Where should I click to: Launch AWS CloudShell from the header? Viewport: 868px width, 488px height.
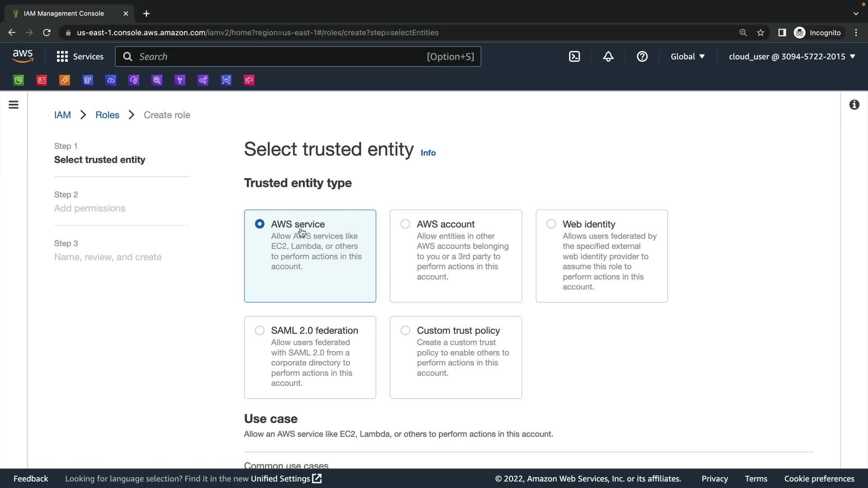click(574, 56)
